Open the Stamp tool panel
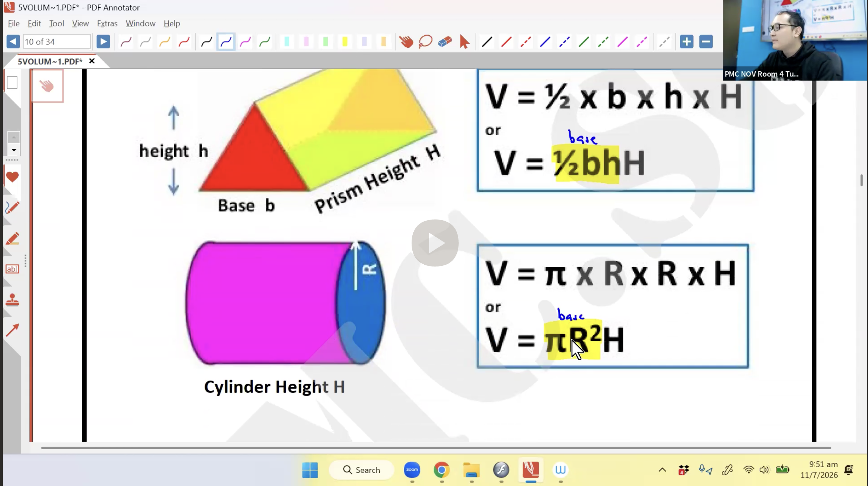The height and width of the screenshot is (486, 868). click(12, 300)
